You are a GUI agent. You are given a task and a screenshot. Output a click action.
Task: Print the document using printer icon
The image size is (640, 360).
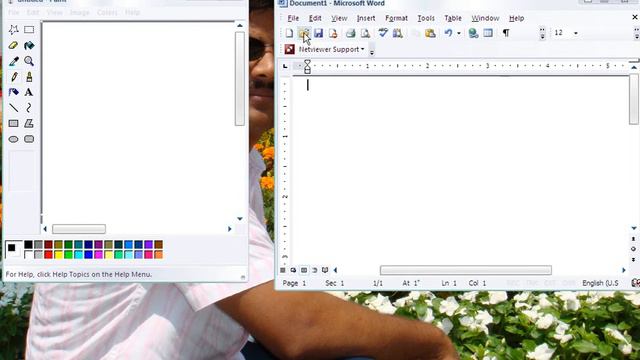coord(350,33)
